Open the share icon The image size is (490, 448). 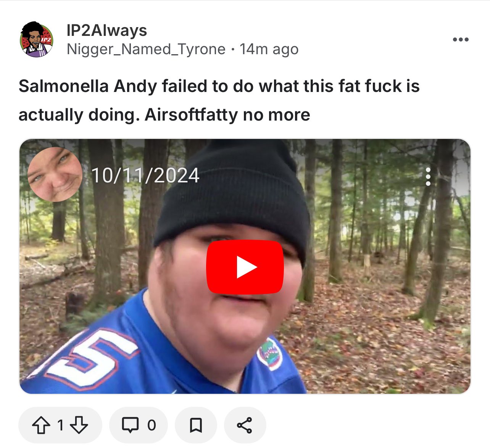click(x=245, y=425)
